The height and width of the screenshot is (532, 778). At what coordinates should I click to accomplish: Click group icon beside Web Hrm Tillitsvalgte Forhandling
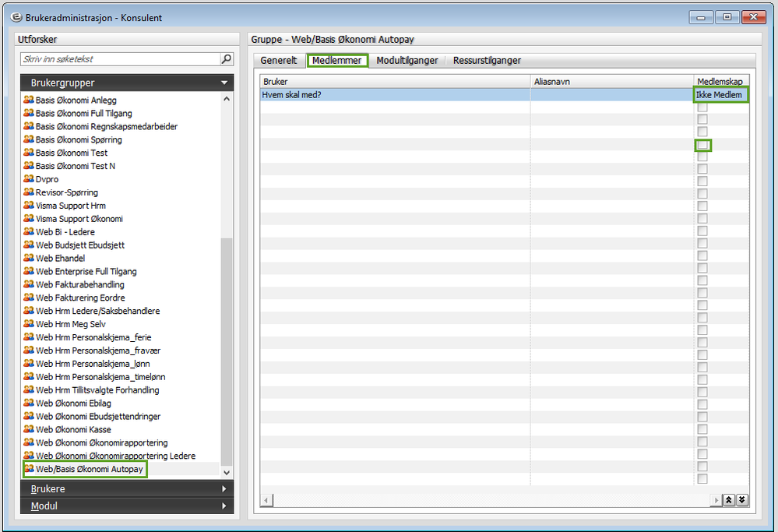pyautogui.click(x=29, y=389)
